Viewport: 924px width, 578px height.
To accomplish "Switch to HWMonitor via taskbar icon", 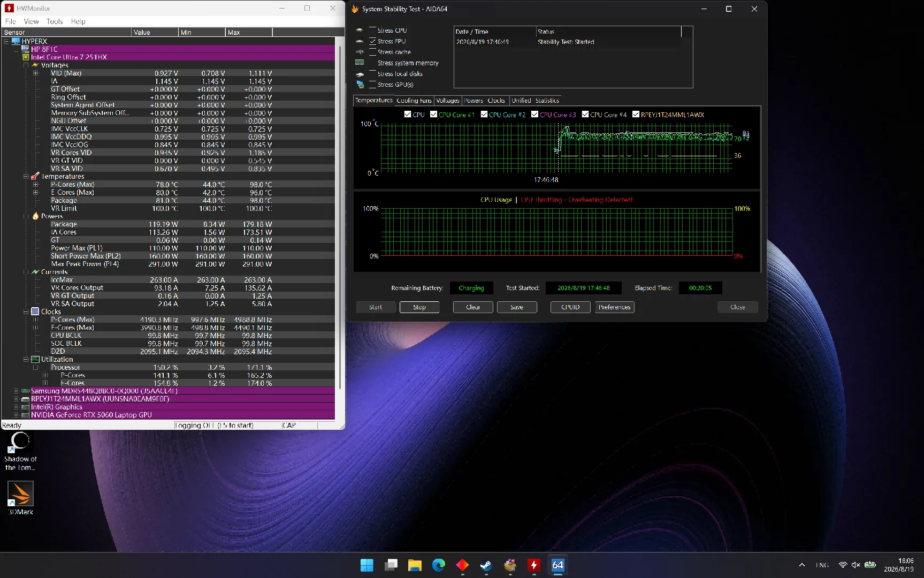I will tap(534, 565).
